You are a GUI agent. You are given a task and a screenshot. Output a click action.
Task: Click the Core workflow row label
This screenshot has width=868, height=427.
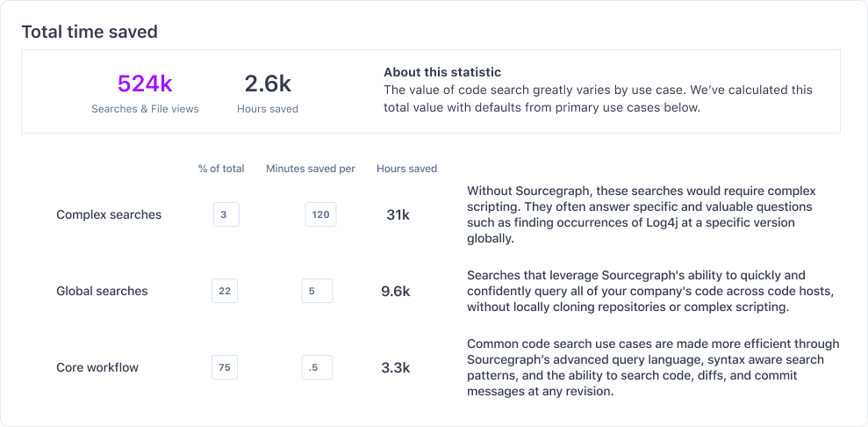coord(97,367)
